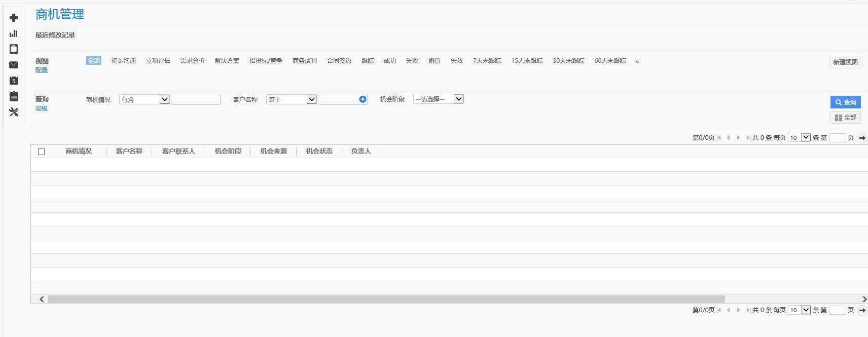Select the 初步沟通 view tab
The height and width of the screenshot is (337, 868).
123,61
